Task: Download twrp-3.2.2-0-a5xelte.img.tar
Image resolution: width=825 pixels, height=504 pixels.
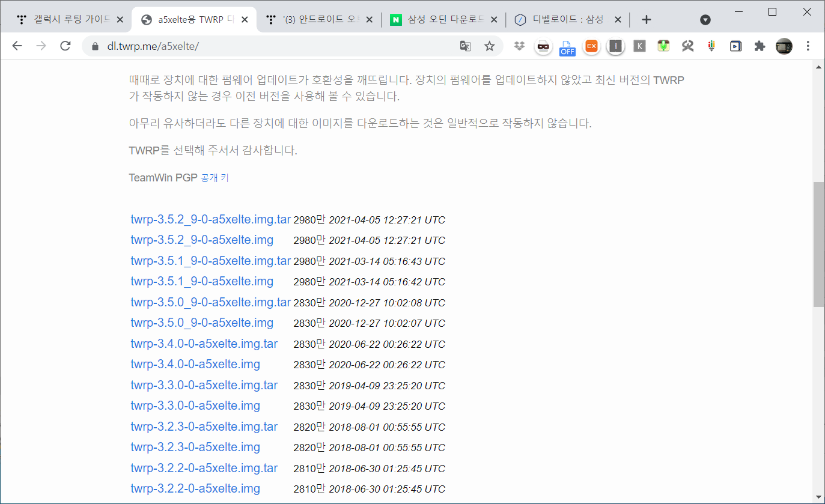Action: (204, 469)
